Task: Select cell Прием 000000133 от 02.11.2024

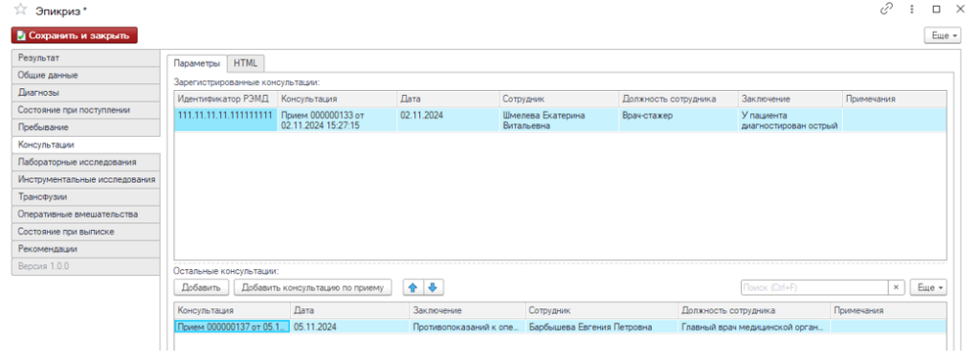Action: pyautogui.click(x=337, y=120)
